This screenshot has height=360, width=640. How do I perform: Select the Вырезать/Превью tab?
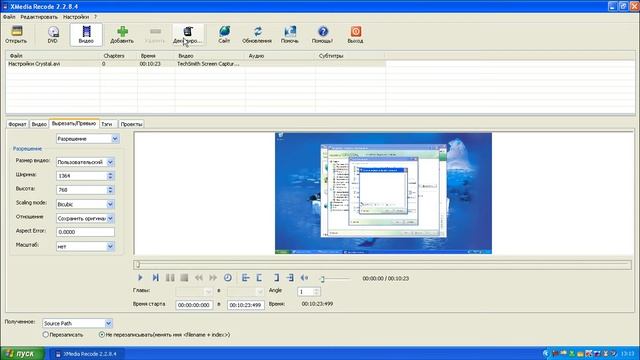74,123
